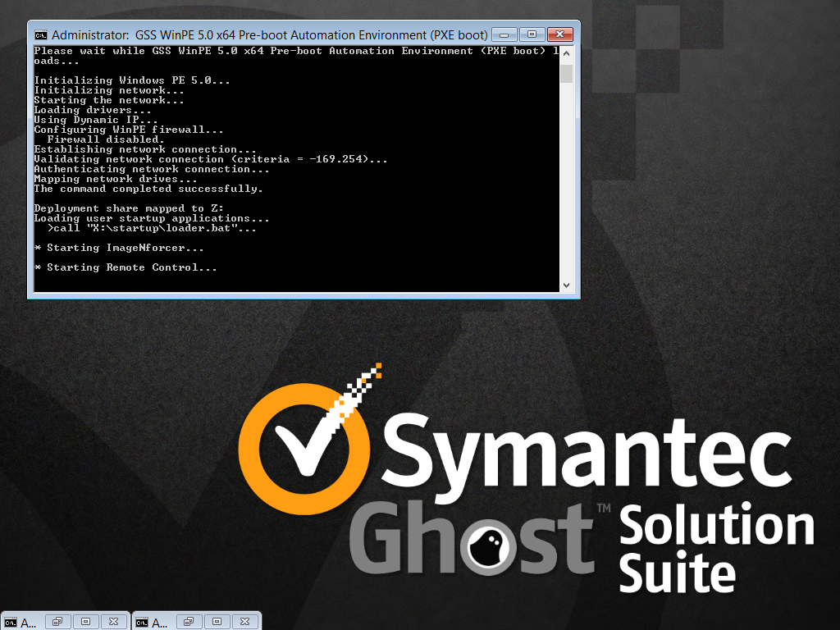Image resolution: width=840 pixels, height=630 pixels.
Task: Click the first command prompt icon on taskbar
Action: pos(10,622)
